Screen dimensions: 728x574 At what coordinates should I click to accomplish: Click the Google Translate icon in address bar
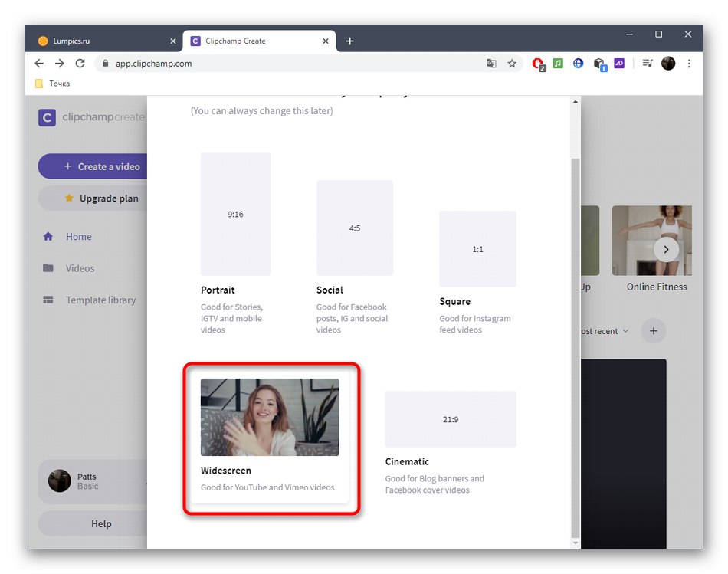point(491,64)
